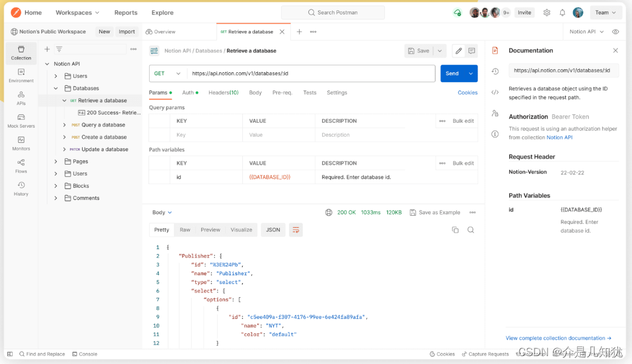Expand the Blocks folder
Screen dimensions: 632x364
(56, 185)
